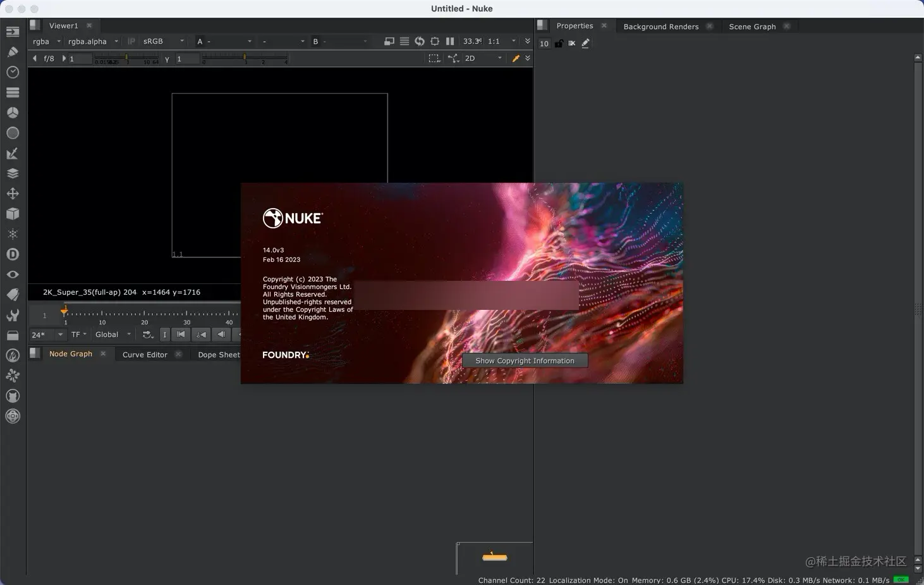The image size is (924, 585).
Task: Click the Viewer pane content menu icon
Action: point(35,25)
